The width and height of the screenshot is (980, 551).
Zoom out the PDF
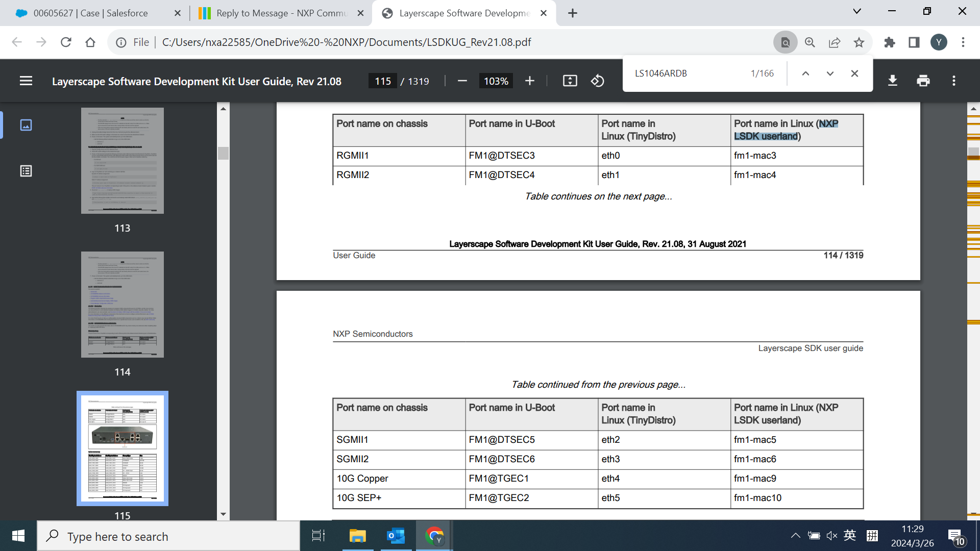pos(462,81)
